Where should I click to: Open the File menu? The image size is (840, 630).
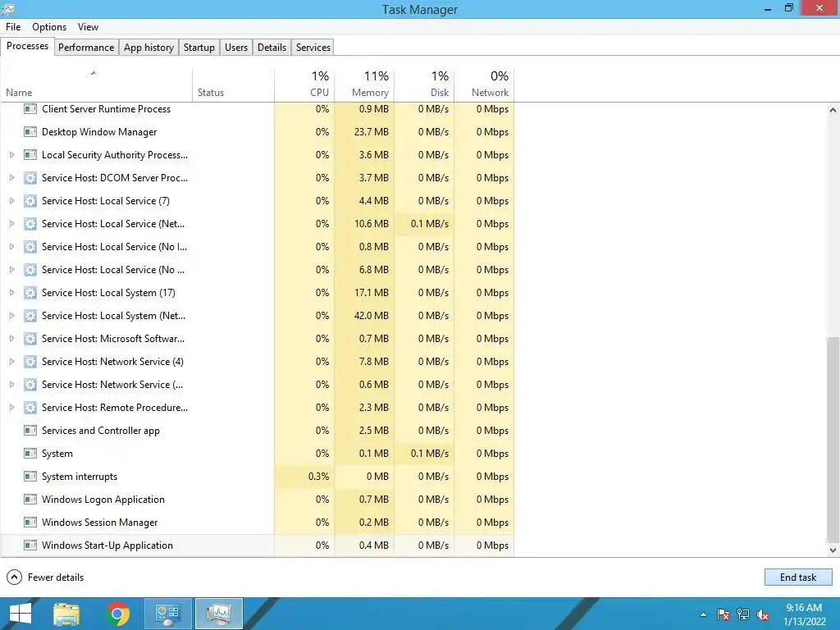pos(13,27)
